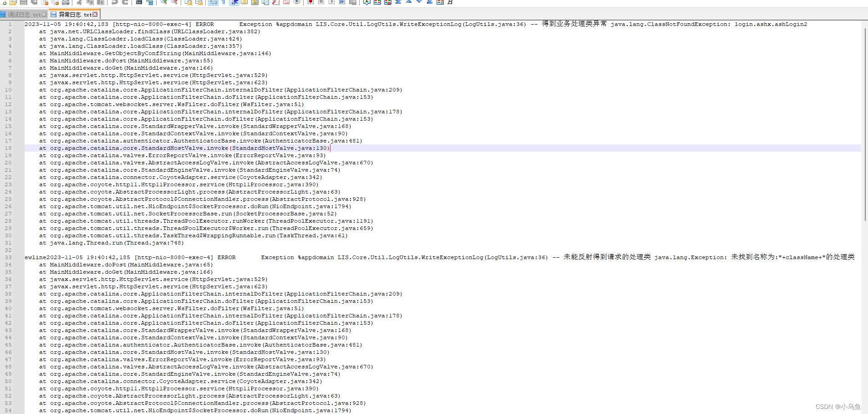Click the Open file toolbar icon
Viewport: 868px width, 414px height.
pyautogui.click(x=13, y=2)
